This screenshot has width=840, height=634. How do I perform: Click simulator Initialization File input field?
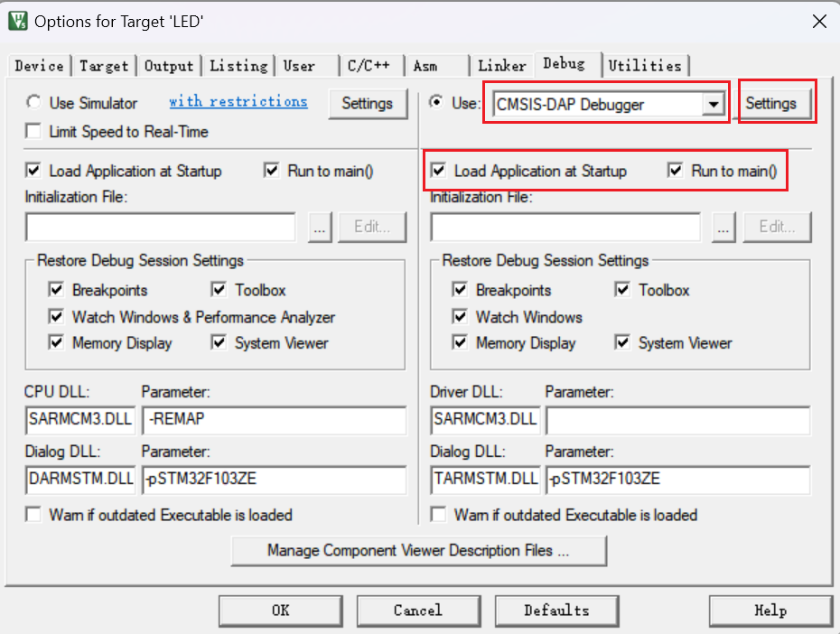coord(160,227)
